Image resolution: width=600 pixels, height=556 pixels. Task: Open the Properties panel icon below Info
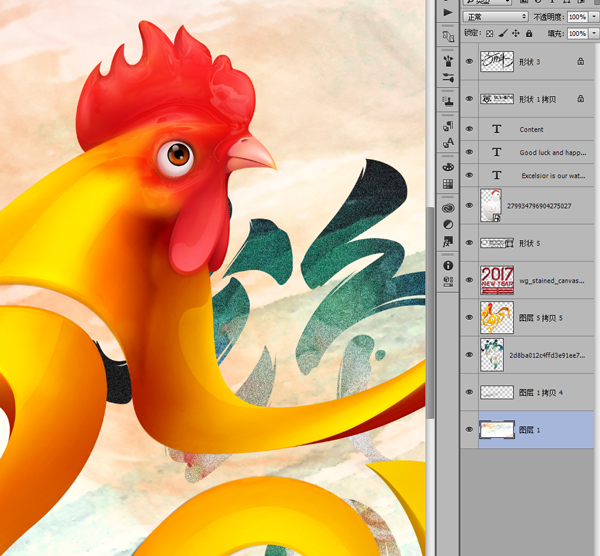448,282
